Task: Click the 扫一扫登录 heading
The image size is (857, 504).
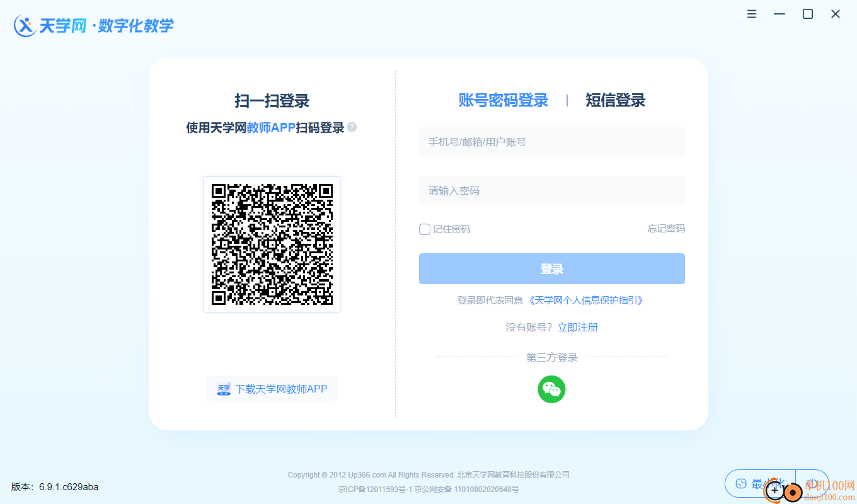Action: [272, 101]
